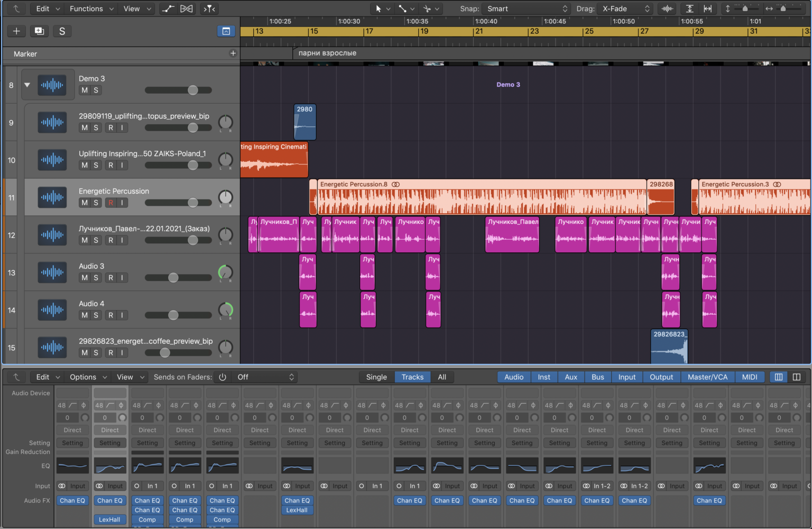Click the Audio 4 track volume slider
Image resolution: width=812 pixels, height=529 pixels.
click(173, 315)
